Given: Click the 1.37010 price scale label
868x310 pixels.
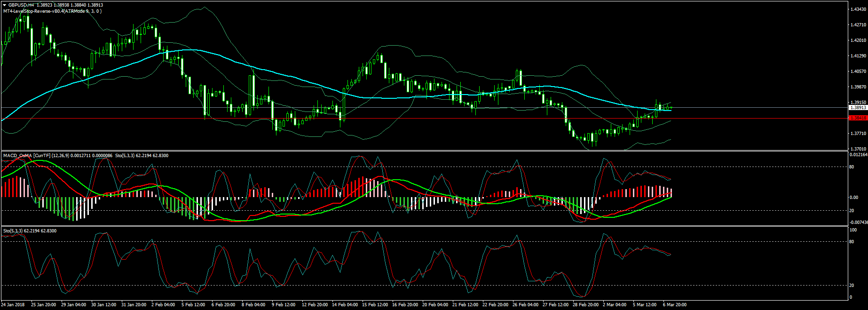Looking at the screenshot, I should pyautogui.click(x=858, y=149).
